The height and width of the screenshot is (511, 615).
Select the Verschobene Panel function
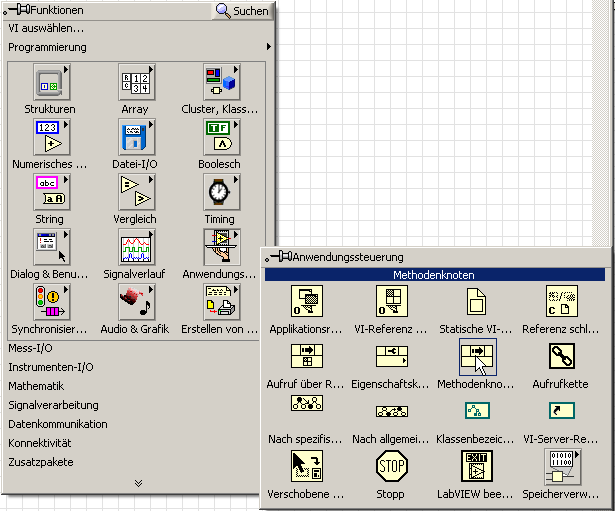(307, 466)
